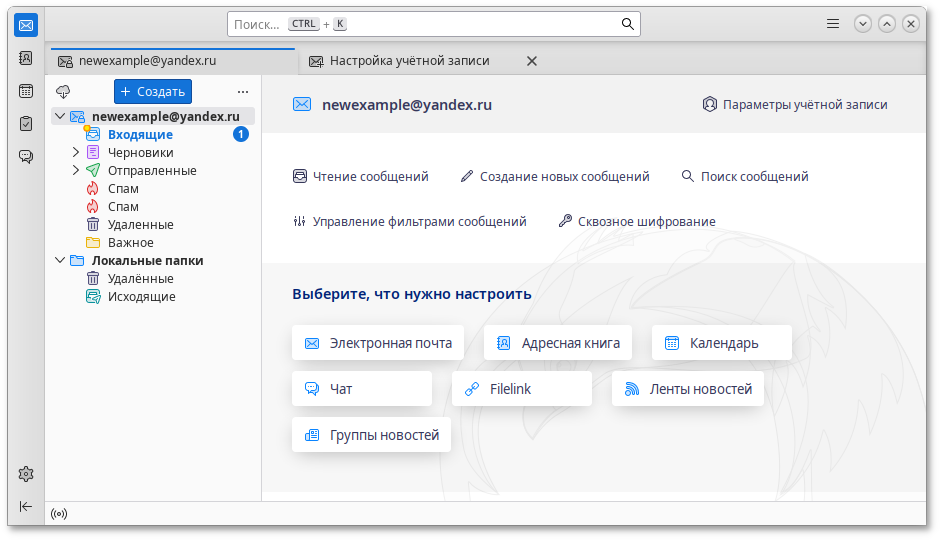Click the search magnifier icon
Viewport: 940px width, 540px height.
(x=628, y=24)
